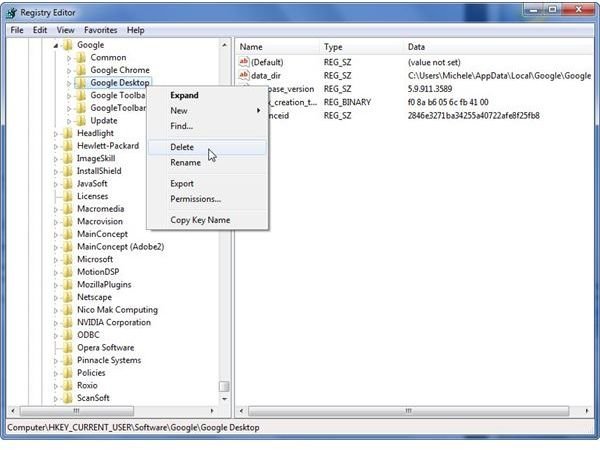Image resolution: width=600 pixels, height=450 pixels.
Task: Expand the Common subkey arrow
Action: [x=69, y=58]
